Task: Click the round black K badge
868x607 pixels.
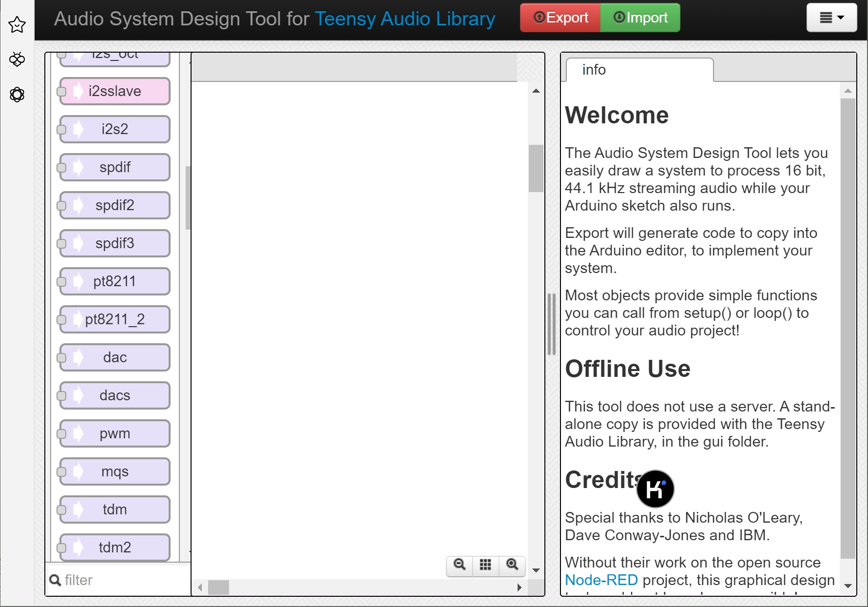Action: click(x=655, y=489)
